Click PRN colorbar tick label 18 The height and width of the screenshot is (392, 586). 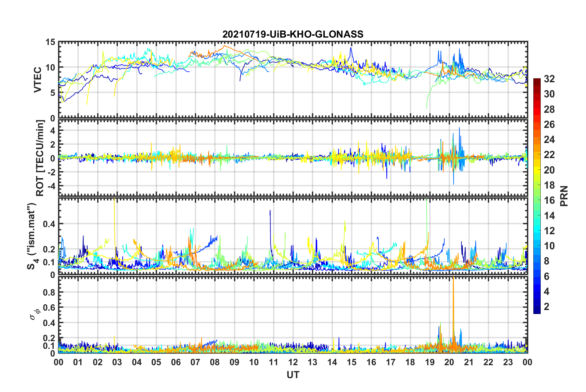tap(549, 185)
